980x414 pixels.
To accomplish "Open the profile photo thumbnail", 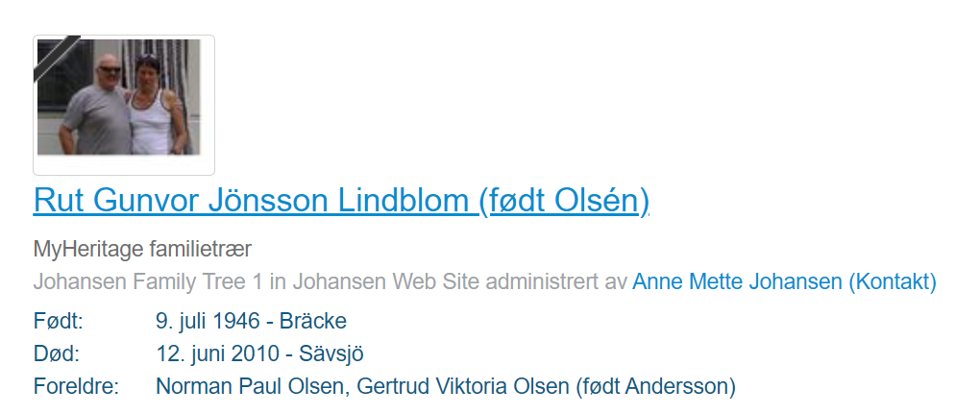I will click(x=123, y=105).
